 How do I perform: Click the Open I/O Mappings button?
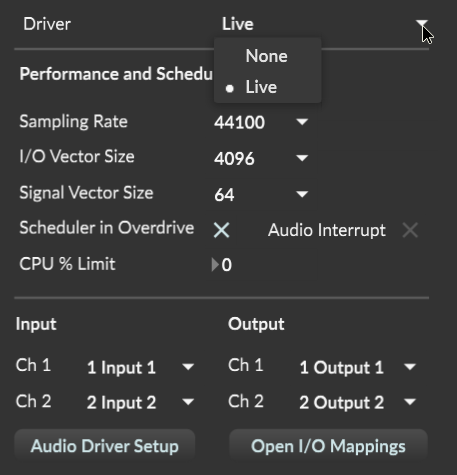[328, 446]
